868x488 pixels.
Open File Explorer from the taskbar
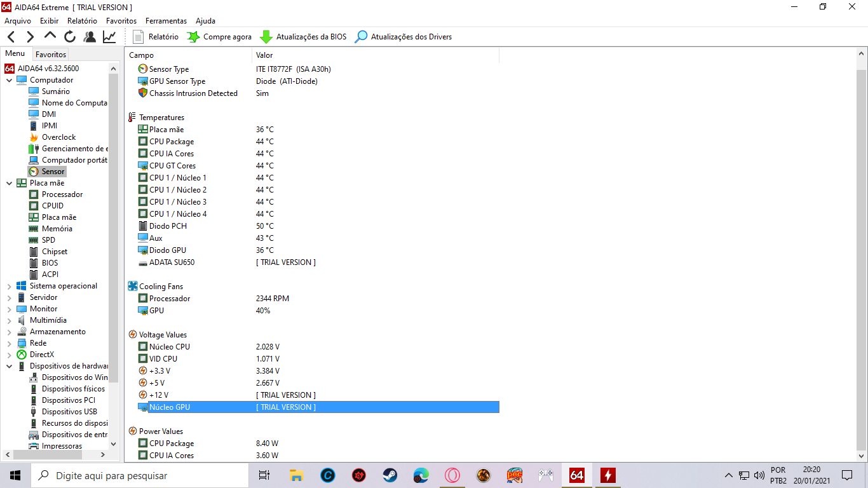point(296,475)
